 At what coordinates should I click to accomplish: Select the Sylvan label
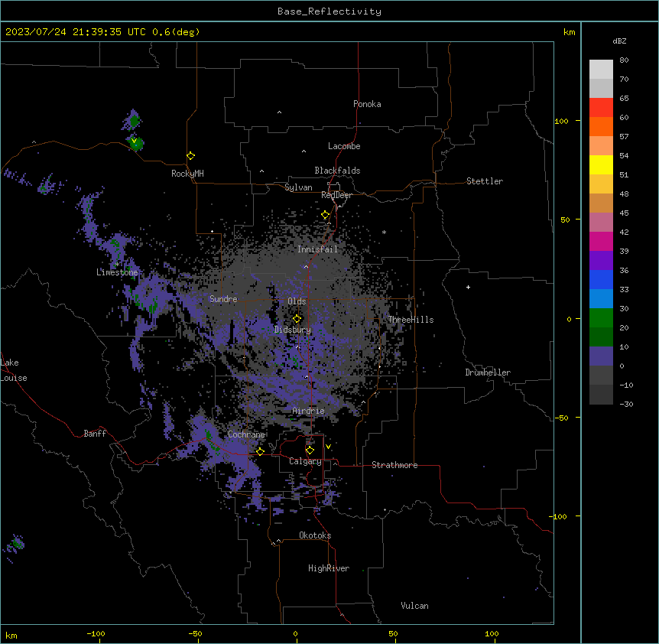pyautogui.click(x=298, y=187)
